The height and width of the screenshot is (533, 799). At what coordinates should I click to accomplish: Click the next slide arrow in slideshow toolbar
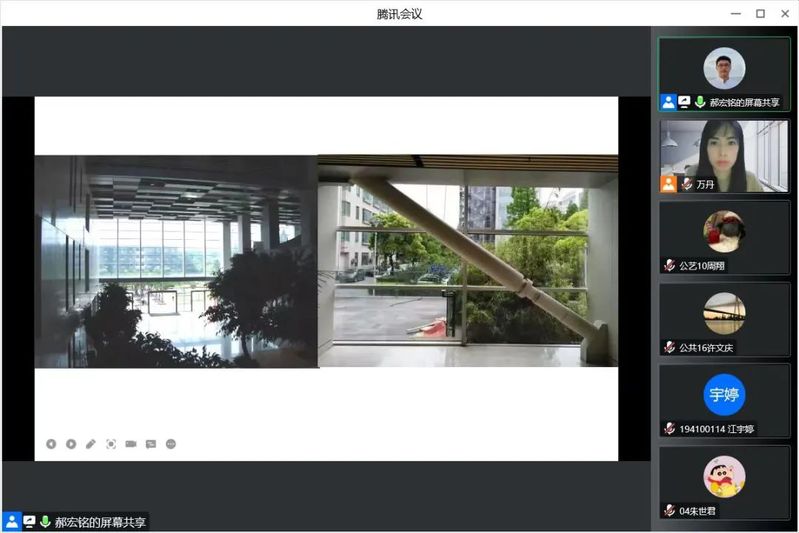(71, 444)
